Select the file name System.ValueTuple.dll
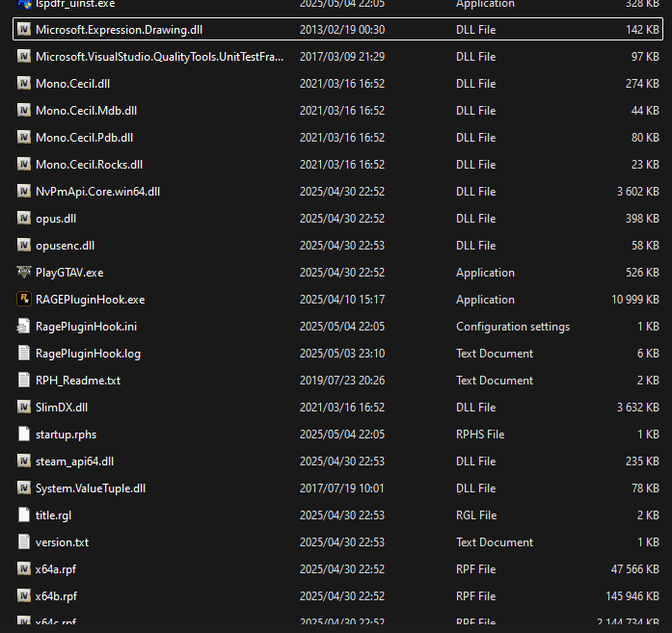 91,488
